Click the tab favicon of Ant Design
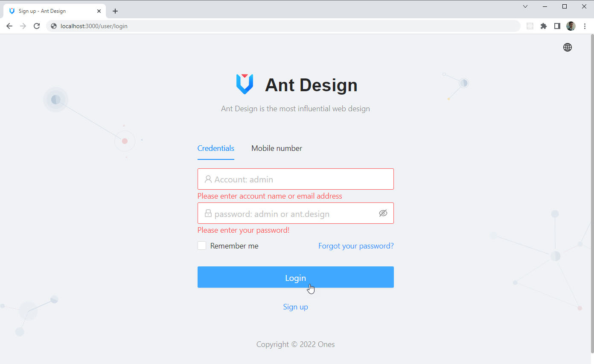This screenshot has width=594, height=364. click(12, 11)
